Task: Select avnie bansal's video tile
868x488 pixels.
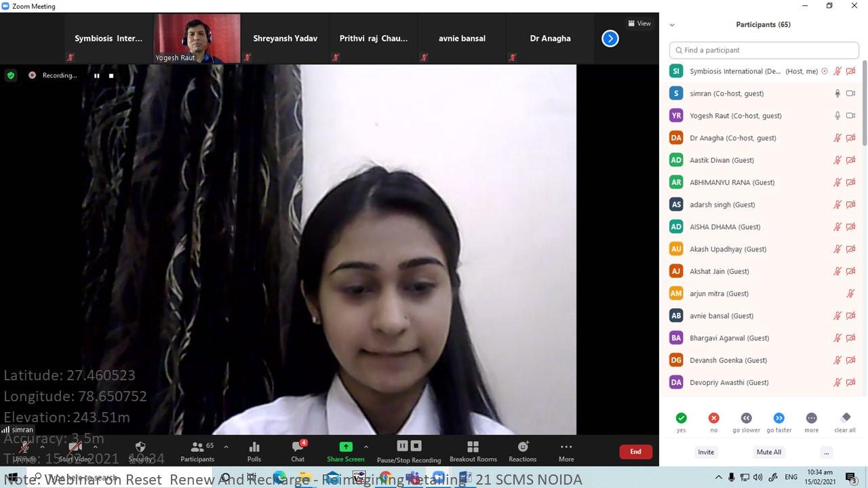Action: pos(462,39)
